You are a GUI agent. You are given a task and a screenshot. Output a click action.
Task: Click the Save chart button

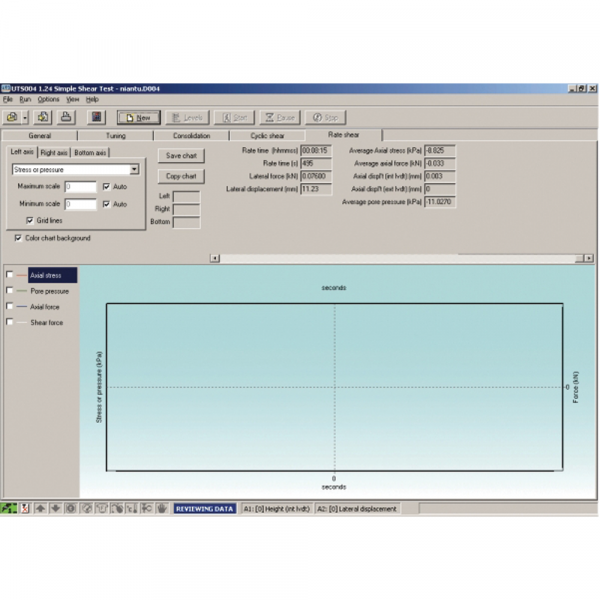pyautogui.click(x=181, y=156)
